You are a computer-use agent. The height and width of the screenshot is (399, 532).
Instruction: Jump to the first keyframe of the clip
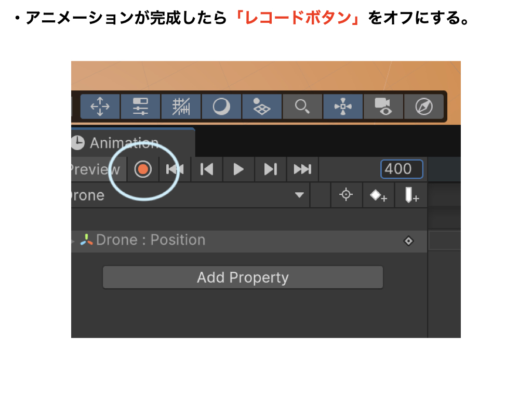tap(175, 169)
